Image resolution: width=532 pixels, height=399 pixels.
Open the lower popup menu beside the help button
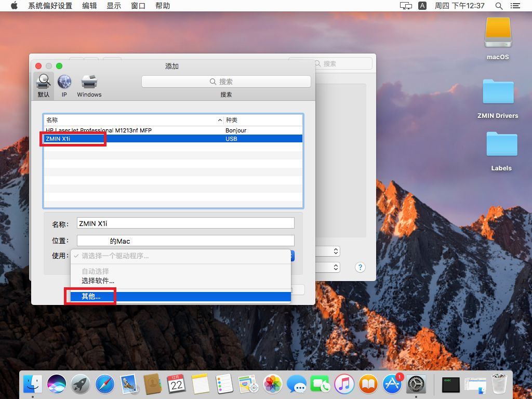click(327, 267)
